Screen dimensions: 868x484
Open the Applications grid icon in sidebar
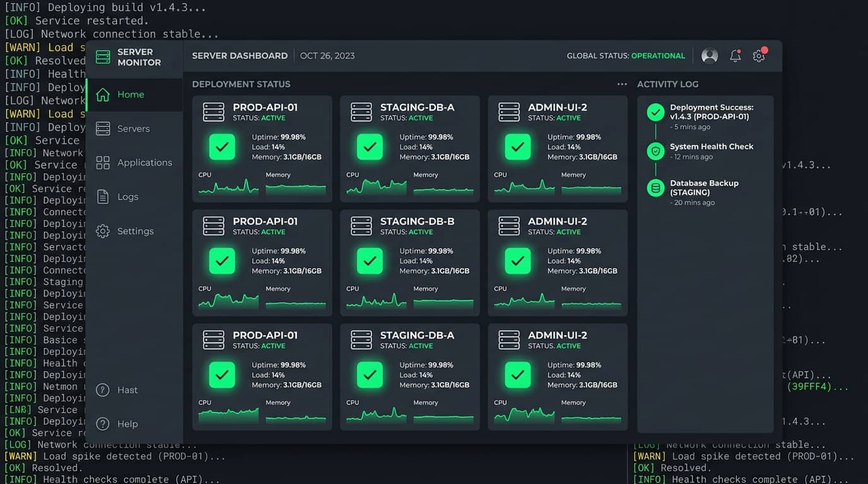[103, 163]
